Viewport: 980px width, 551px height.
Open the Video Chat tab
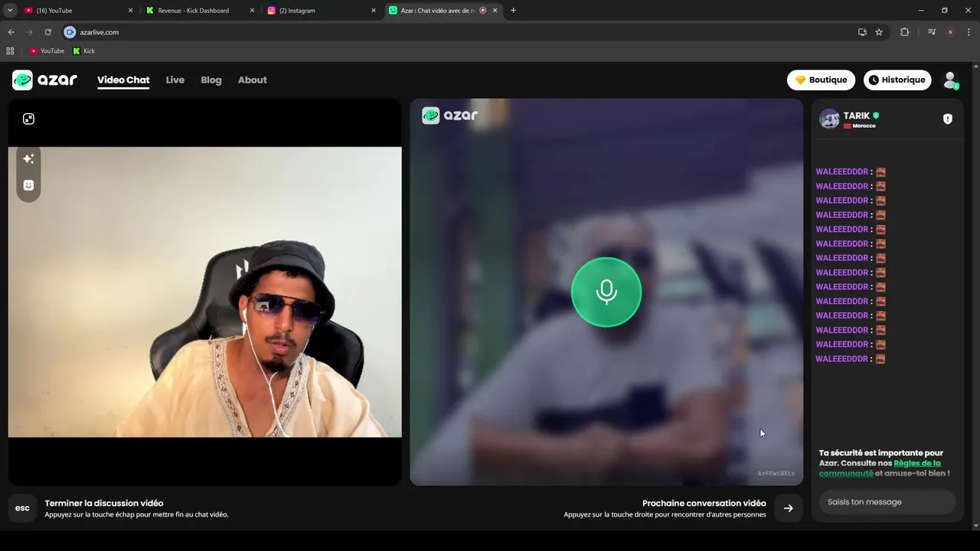(123, 80)
